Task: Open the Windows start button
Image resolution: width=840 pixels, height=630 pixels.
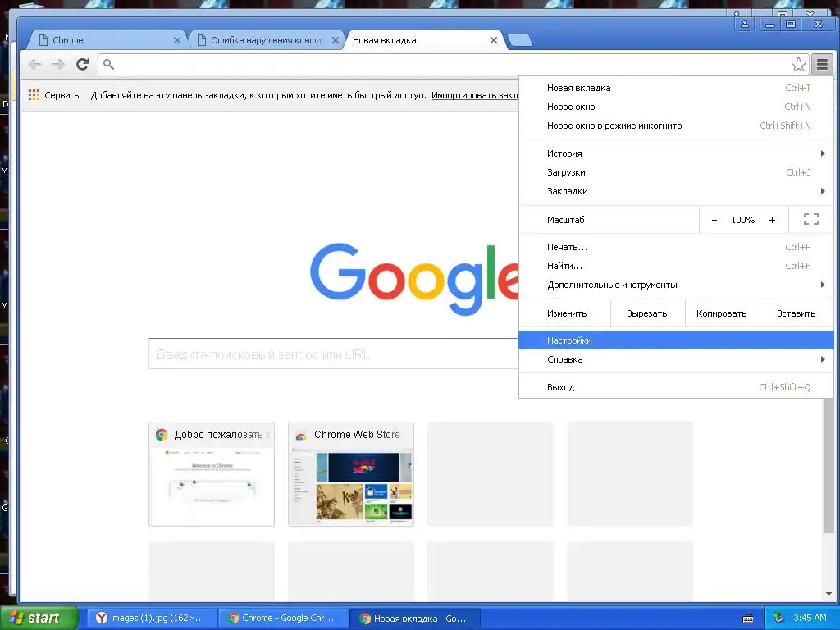Action: coord(39,618)
